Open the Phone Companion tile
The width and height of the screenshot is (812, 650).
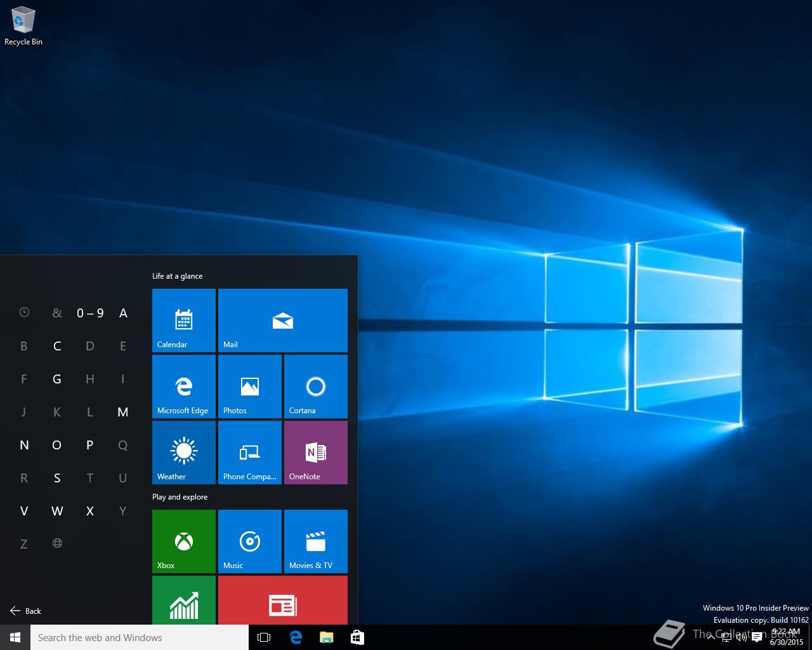[250, 453]
